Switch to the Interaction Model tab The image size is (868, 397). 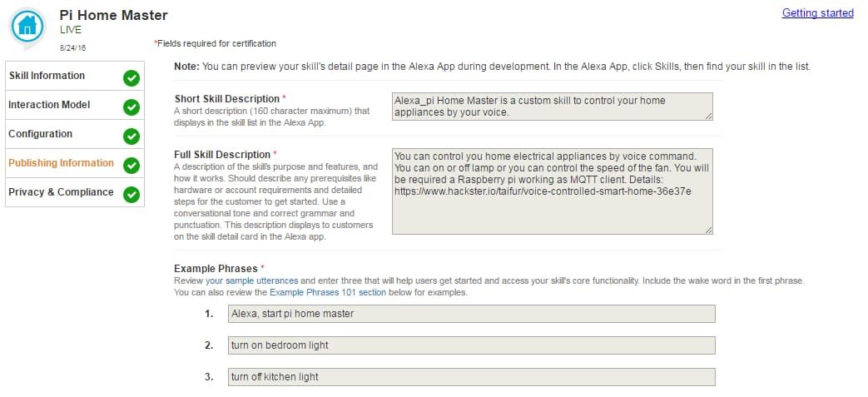[x=49, y=105]
